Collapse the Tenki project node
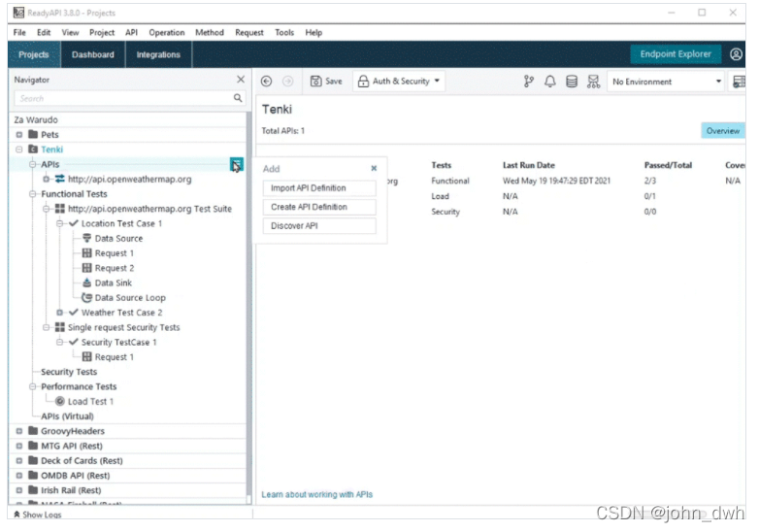 coord(18,150)
